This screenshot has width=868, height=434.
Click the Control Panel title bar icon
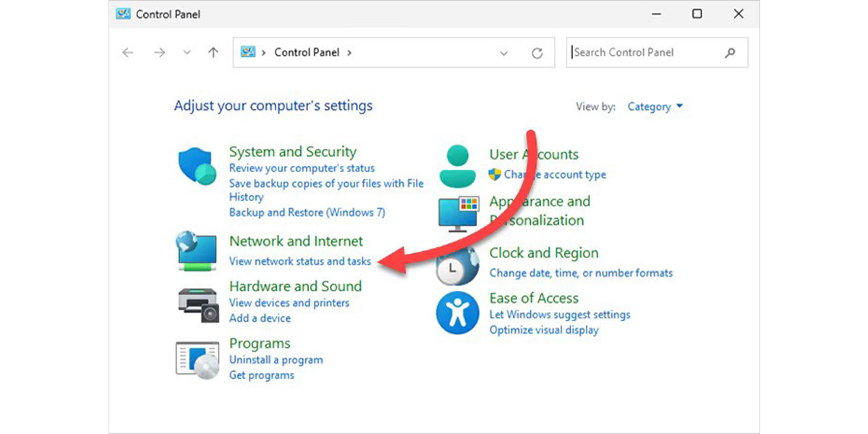[x=123, y=14]
